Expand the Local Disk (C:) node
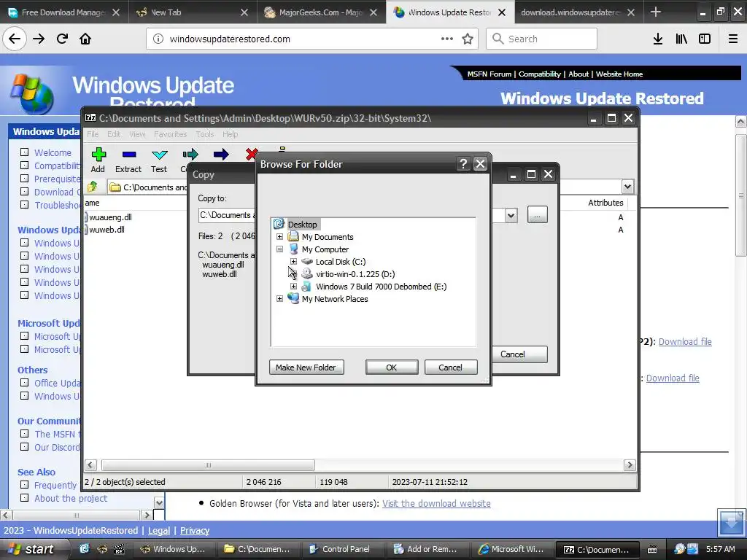The width and height of the screenshot is (747, 560). click(293, 262)
